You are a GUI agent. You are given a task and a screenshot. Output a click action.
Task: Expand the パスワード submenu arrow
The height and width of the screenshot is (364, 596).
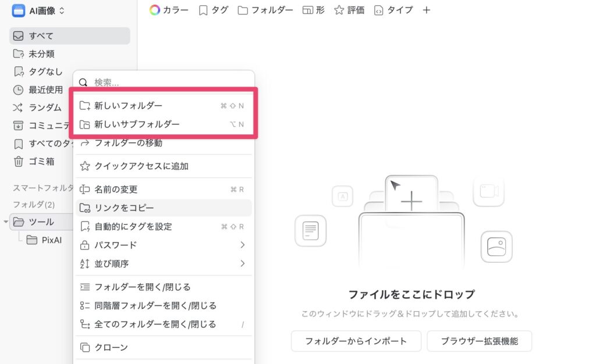[244, 245]
